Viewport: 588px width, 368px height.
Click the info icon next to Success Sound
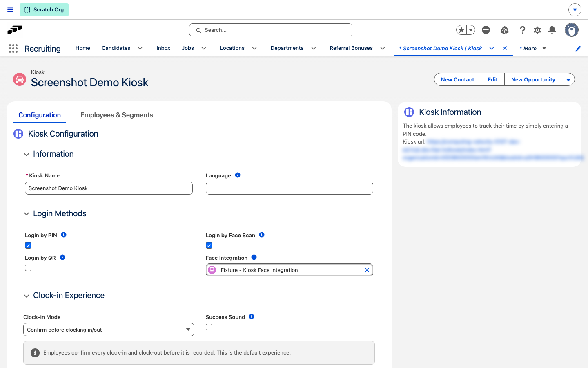pyautogui.click(x=252, y=316)
